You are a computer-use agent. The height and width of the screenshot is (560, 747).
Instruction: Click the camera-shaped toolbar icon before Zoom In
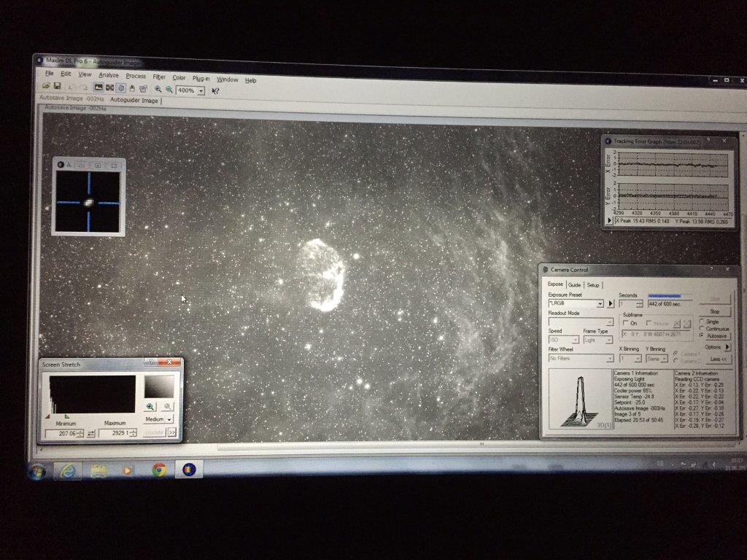point(143,88)
